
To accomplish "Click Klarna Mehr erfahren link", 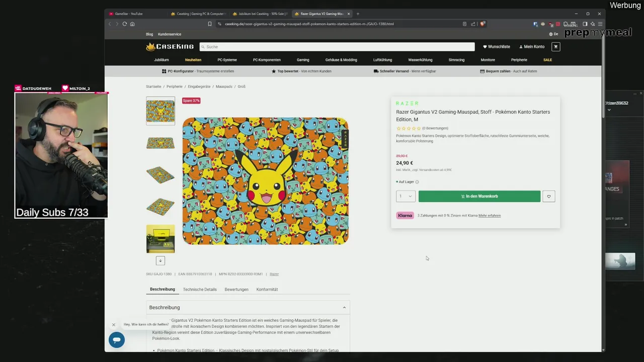I will pyautogui.click(x=490, y=216).
